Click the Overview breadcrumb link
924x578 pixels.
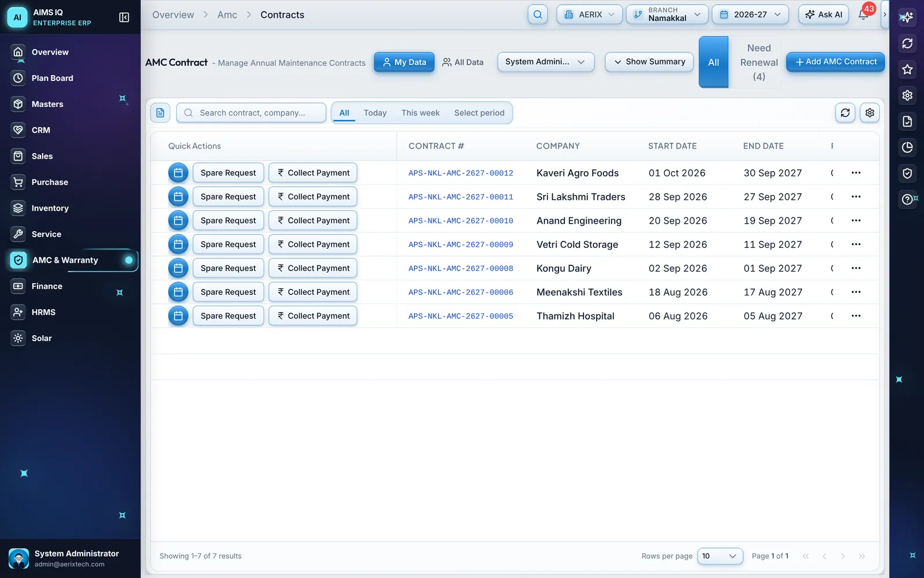(173, 15)
